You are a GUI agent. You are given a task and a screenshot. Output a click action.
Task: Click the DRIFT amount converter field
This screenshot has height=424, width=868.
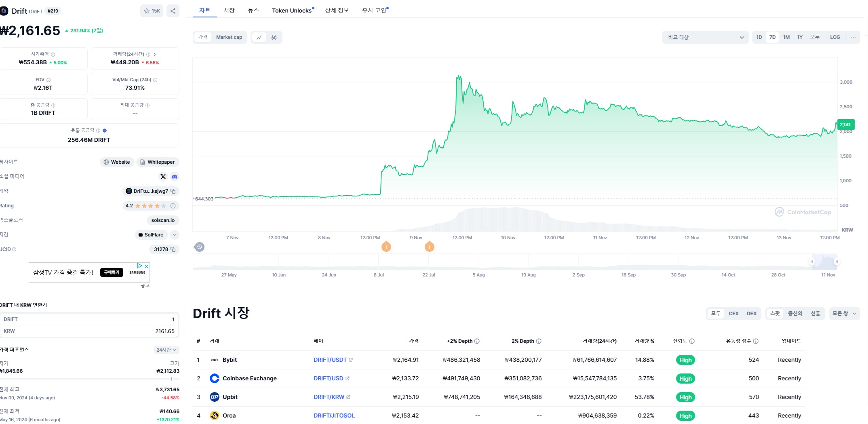89,319
